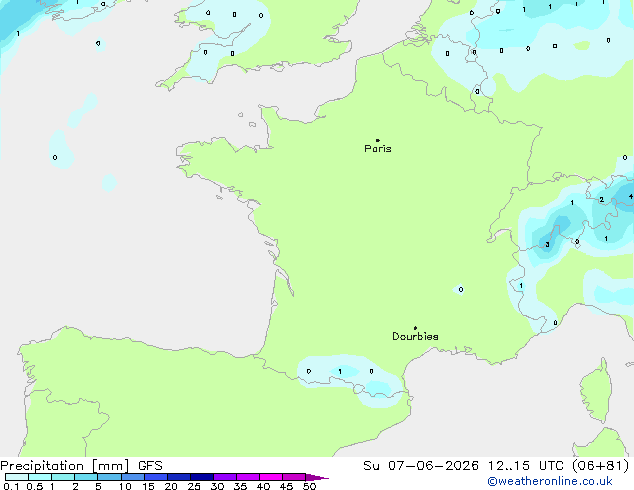Viewport: 634px width, 490px height.
Task: Open the weatheronline.co.uk copyright link
Action: (550, 481)
